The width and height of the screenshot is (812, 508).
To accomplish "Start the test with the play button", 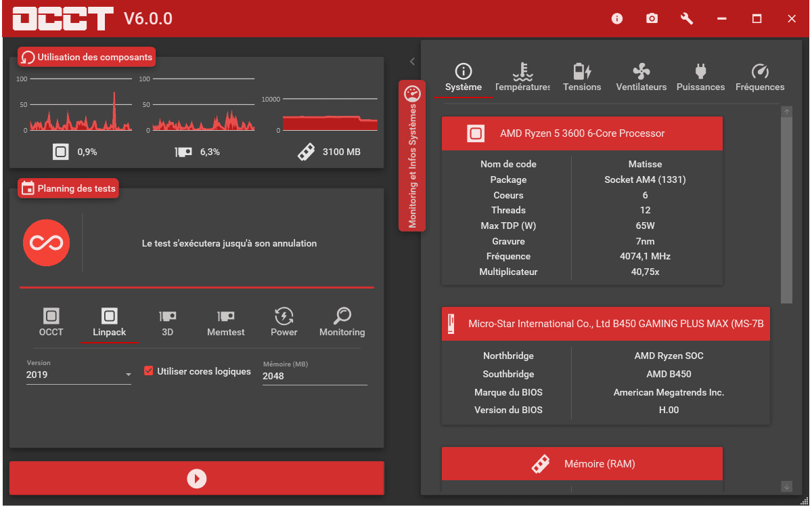I will 197,479.
